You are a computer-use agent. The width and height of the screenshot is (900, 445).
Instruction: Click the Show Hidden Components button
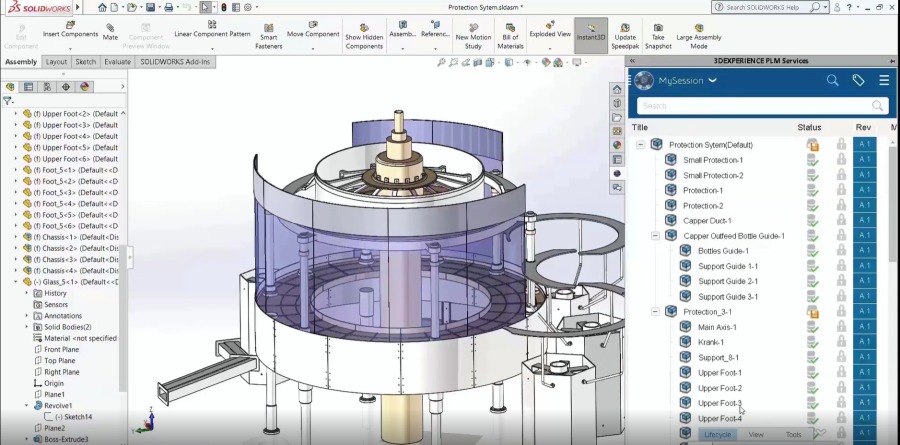(364, 36)
